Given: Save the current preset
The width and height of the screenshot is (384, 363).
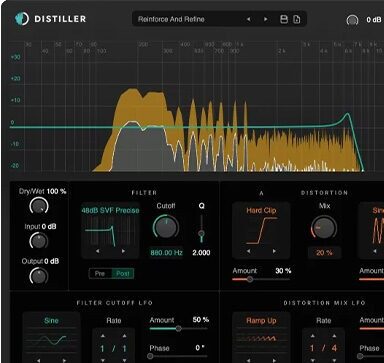Looking at the screenshot, I should (x=284, y=19).
